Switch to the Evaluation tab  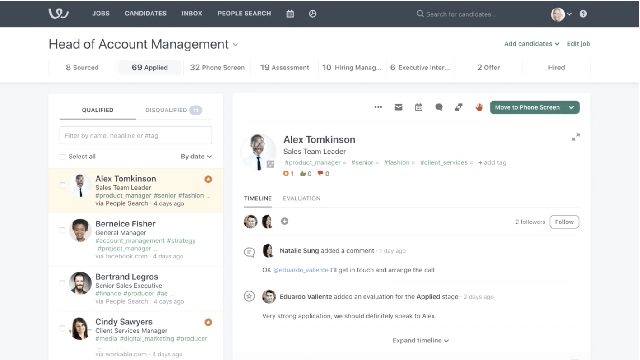click(301, 198)
